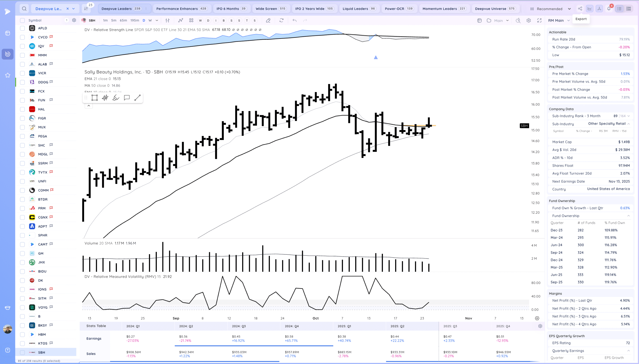The height and width of the screenshot is (364, 639).
Task: Check the APLD row checkbox
Action: pyautogui.click(x=22, y=28)
